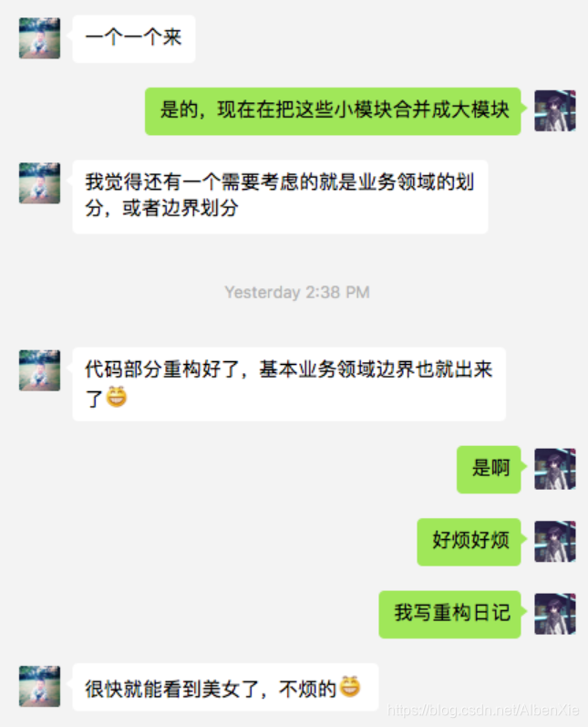Click the Yesterday 2:38 PM timestamp
This screenshot has width=588, height=727.
[297, 292]
